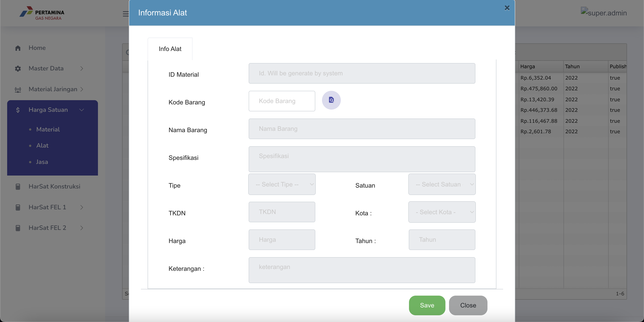Click the Kode Barang search icon button
Viewport: 644px width, 322px height.
coord(331,100)
